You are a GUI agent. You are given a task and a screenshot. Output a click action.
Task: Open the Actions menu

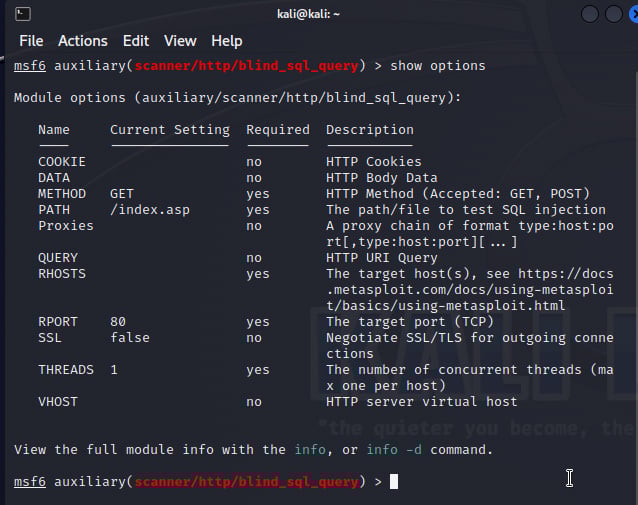pos(82,41)
